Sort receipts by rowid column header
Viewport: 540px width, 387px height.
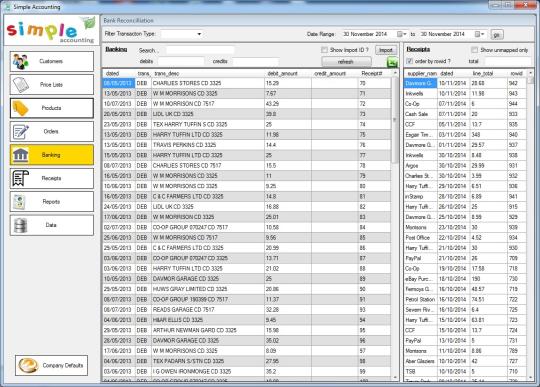pos(517,73)
